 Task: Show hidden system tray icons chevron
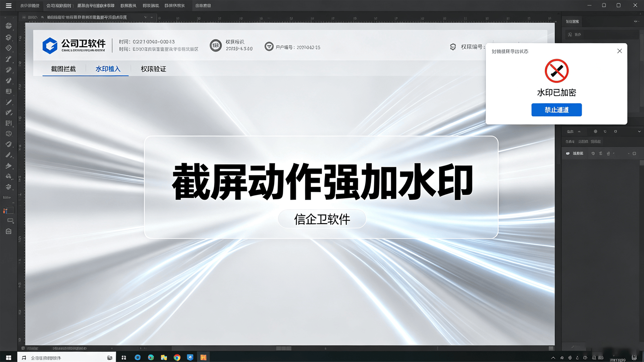tap(553, 358)
